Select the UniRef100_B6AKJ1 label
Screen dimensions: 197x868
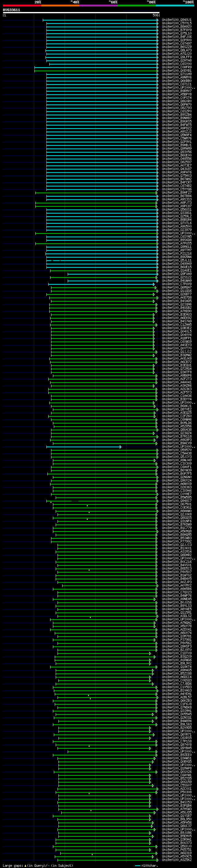click(x=176, y=406)
